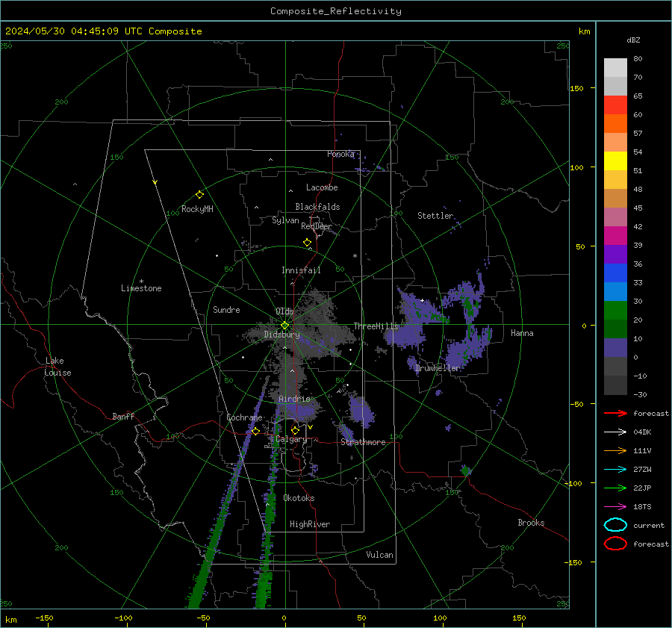Click the red forecast arrow in legend

(x=615, y=413)
